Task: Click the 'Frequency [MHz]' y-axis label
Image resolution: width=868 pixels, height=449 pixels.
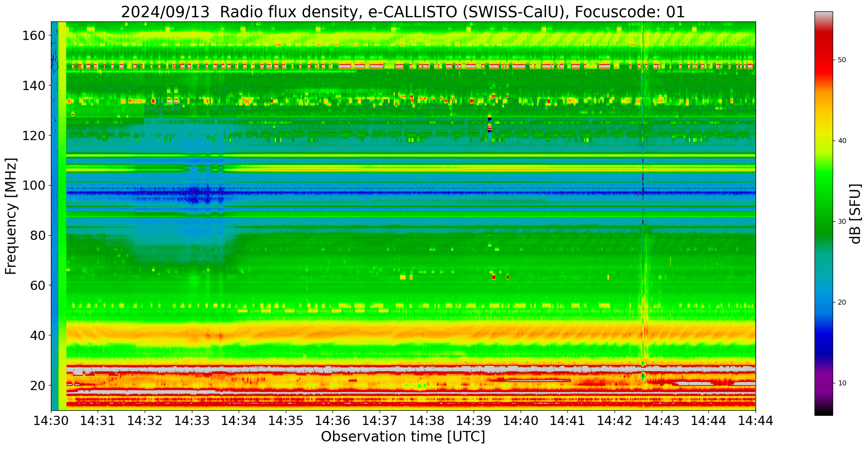Action: [x=11, y=216]
